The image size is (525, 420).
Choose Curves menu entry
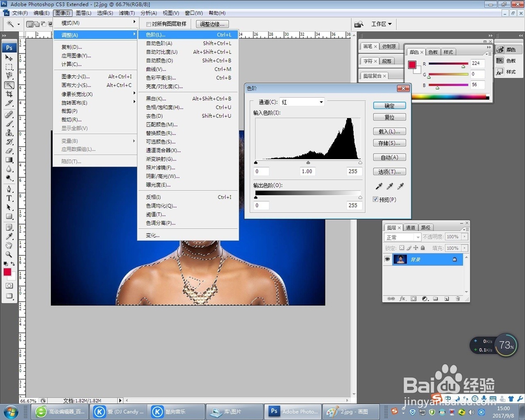(x=188, y=69)
